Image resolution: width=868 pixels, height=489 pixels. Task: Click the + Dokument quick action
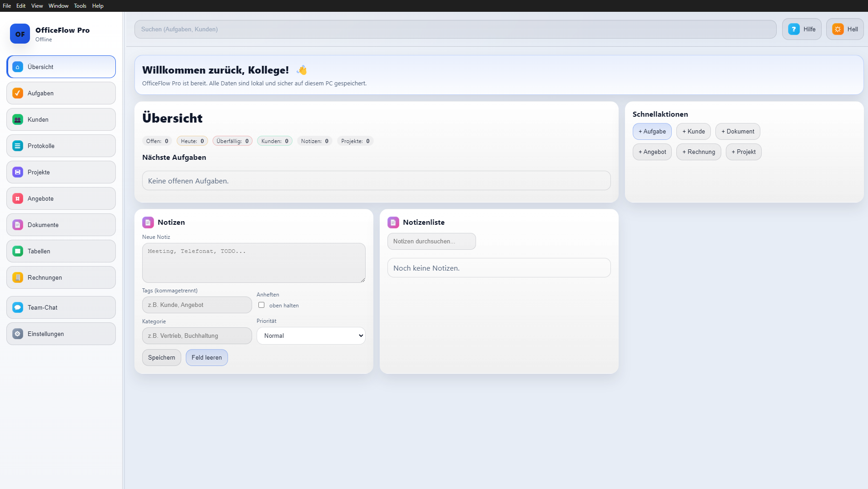[738, 131]
